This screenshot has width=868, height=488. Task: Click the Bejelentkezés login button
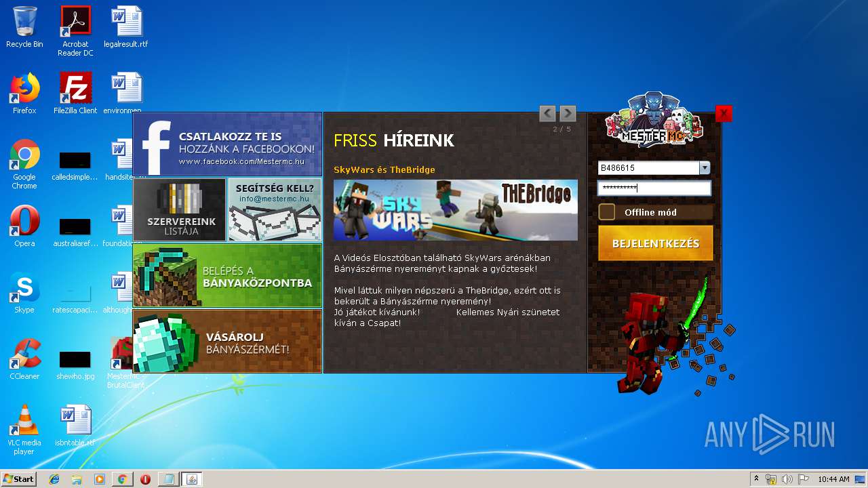pos(656,243)
